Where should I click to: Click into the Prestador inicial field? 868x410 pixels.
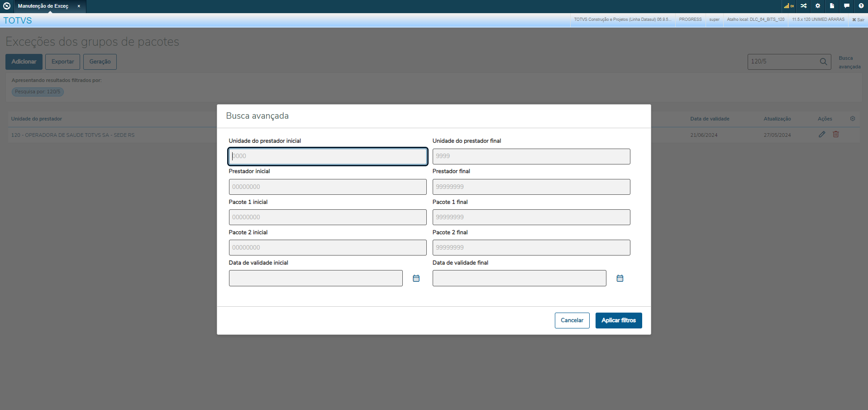pos(327,187)
